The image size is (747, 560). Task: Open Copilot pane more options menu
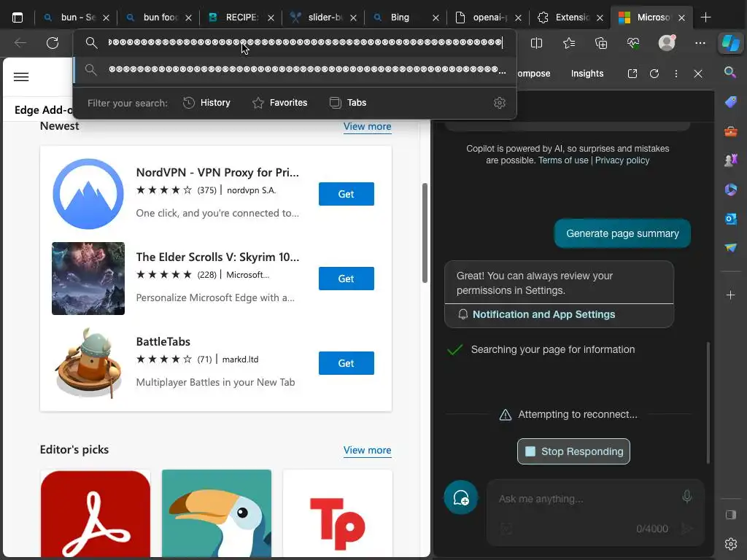point(676,74)
